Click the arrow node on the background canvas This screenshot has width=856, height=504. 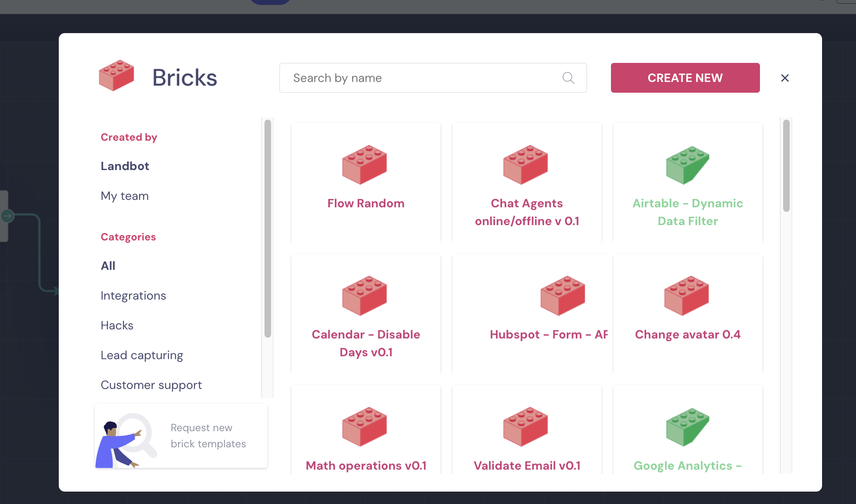7,216
